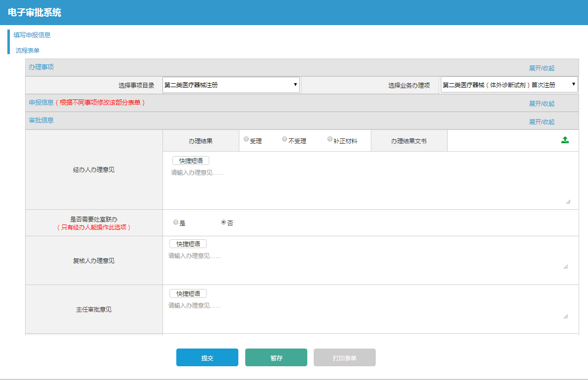Click the 经办人办理意见 text input area

coord(369,187)
